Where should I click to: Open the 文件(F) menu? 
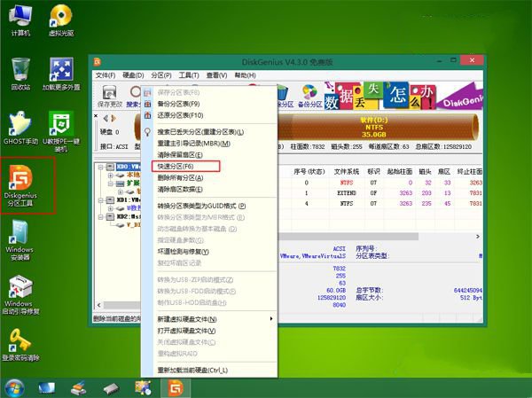[106, 75]
